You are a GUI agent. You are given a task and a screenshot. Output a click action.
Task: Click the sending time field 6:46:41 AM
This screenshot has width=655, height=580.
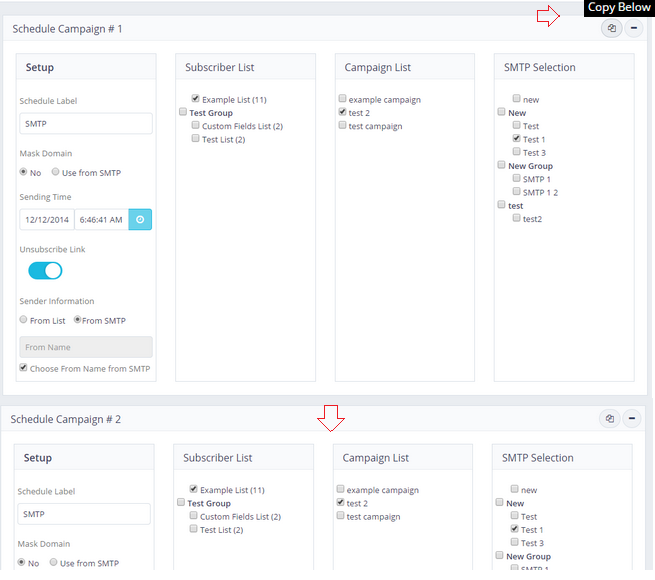pos(101,219)
